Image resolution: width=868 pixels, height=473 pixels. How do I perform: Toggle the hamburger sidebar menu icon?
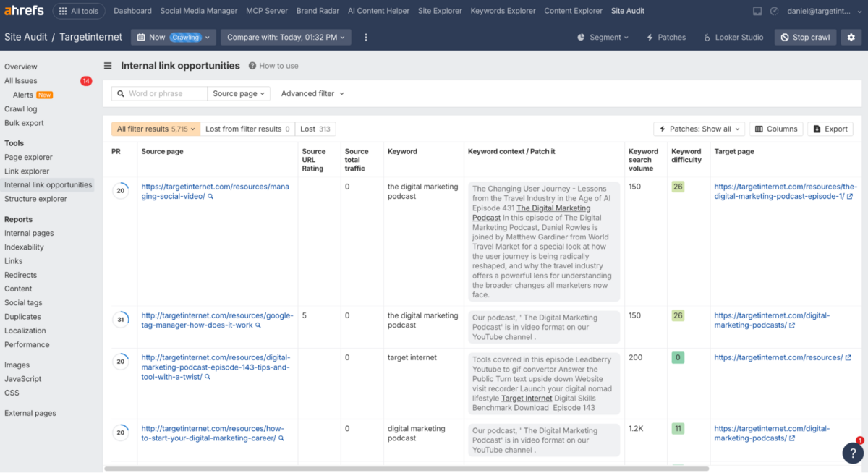pyautogui.click(x=108, y=66)
